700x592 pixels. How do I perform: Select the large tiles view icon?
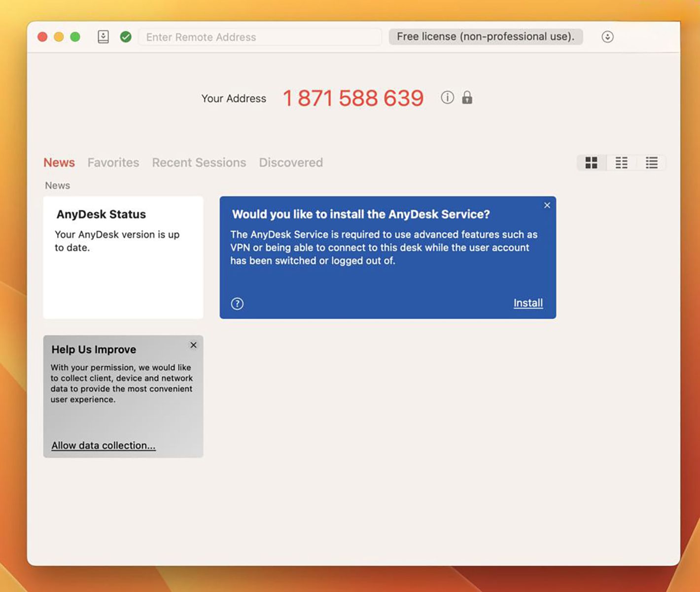coord(592,162)
